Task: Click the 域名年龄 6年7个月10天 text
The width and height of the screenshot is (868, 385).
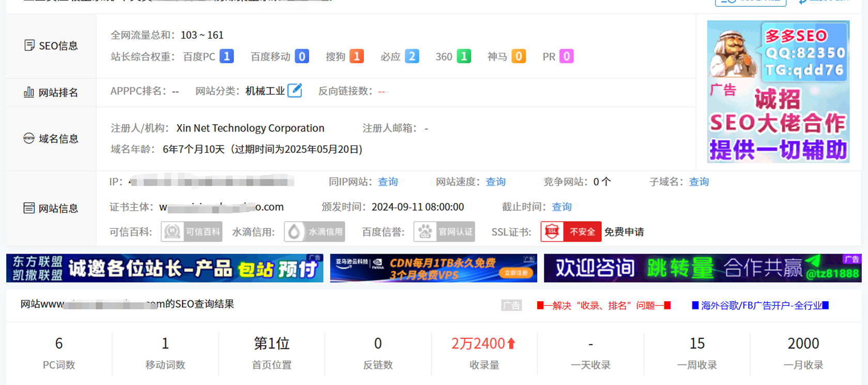Action: (x=194, y=149)
